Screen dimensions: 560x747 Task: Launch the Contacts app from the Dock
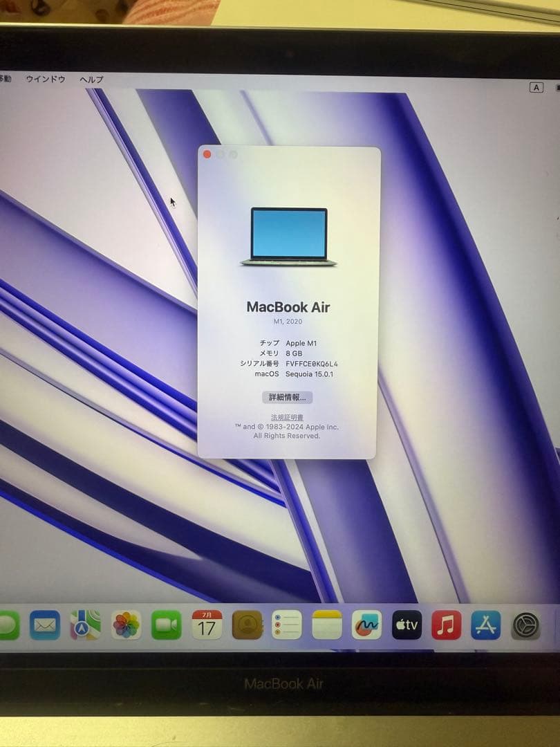246,626
